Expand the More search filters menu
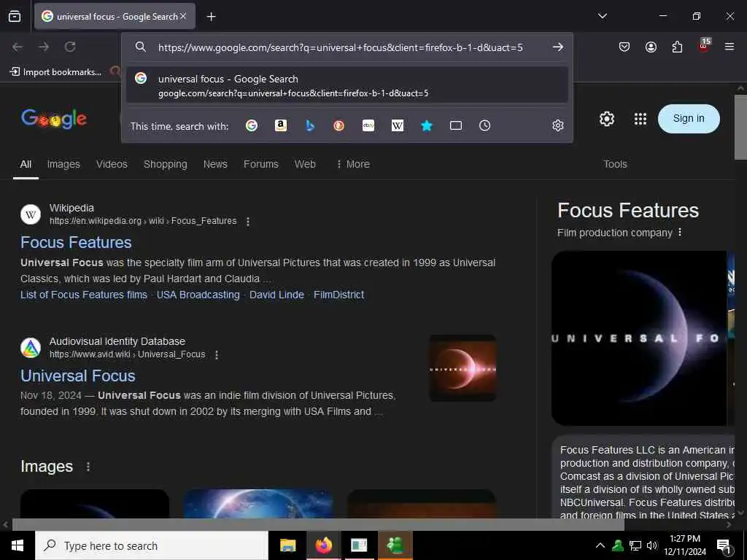 coord(353,164)
